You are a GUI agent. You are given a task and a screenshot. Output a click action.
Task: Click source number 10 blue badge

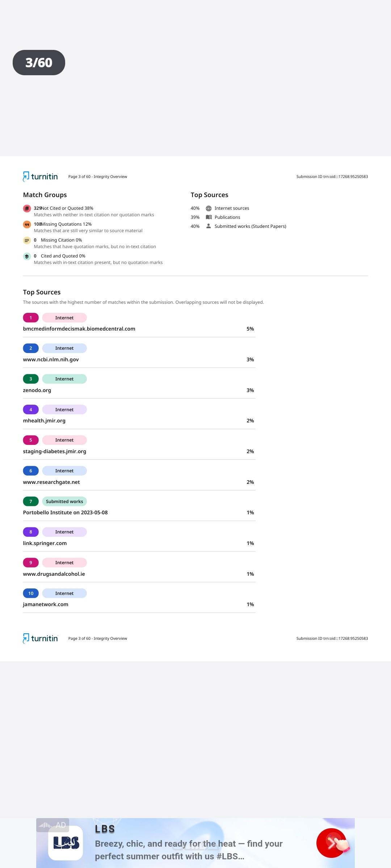31,593
